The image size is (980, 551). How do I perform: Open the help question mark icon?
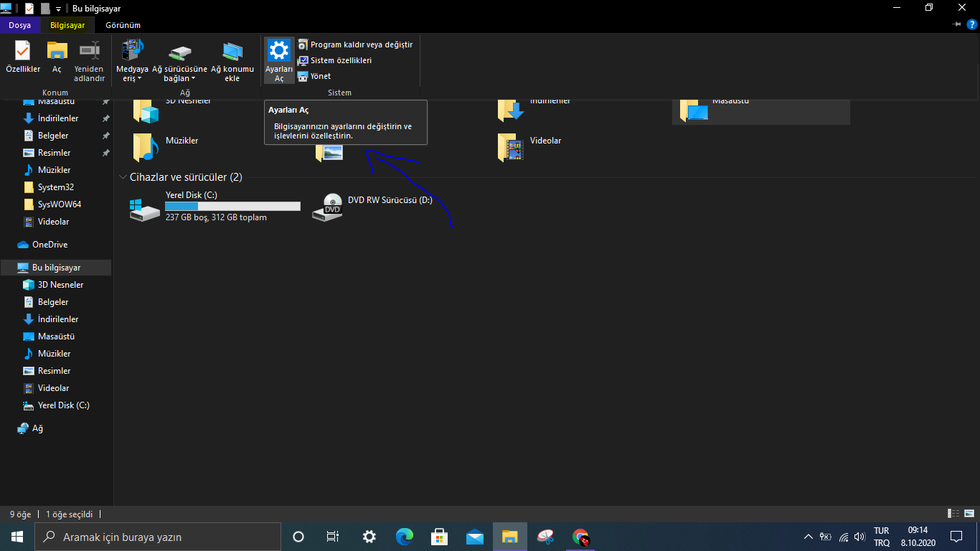972,24
